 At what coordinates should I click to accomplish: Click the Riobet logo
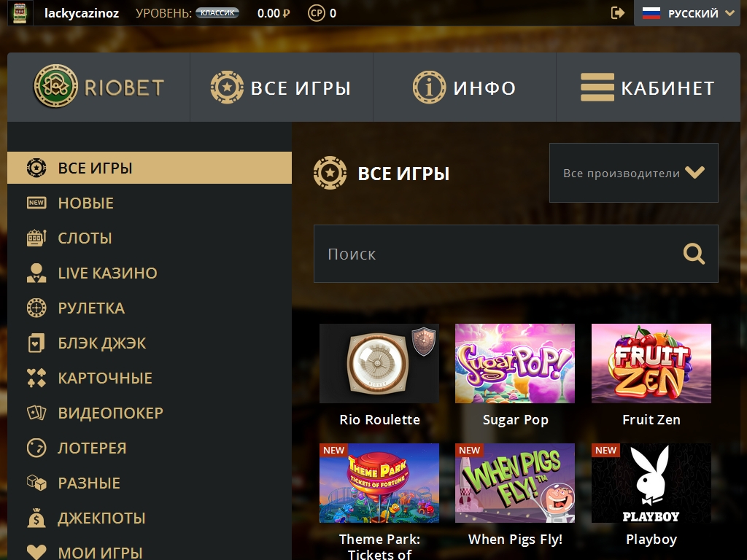(x=99, y=87)
